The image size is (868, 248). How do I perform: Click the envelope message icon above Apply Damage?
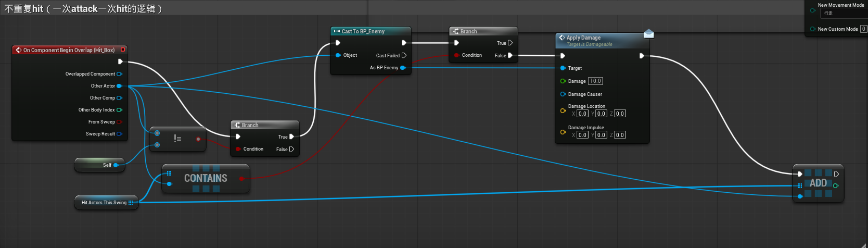click(648, 34)
